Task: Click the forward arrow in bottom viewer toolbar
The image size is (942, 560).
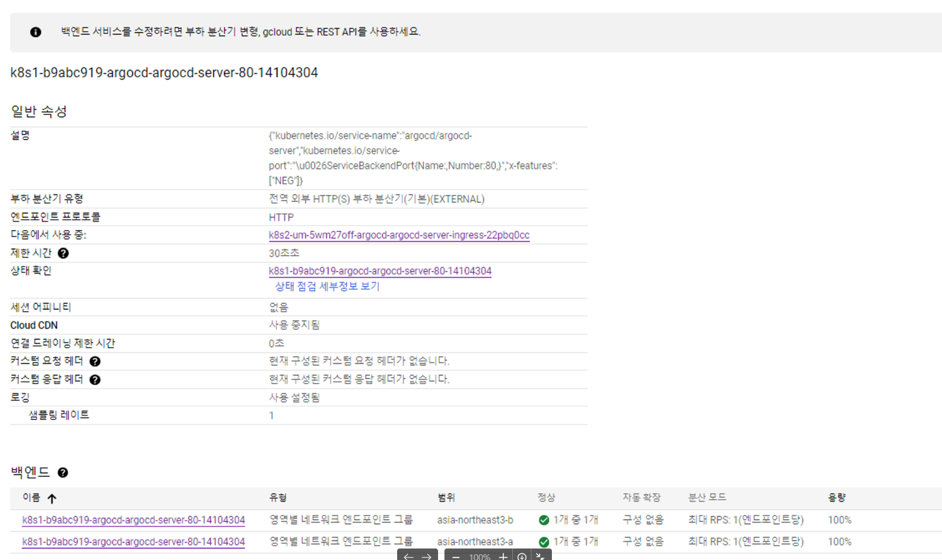Action: click(427, 557)
